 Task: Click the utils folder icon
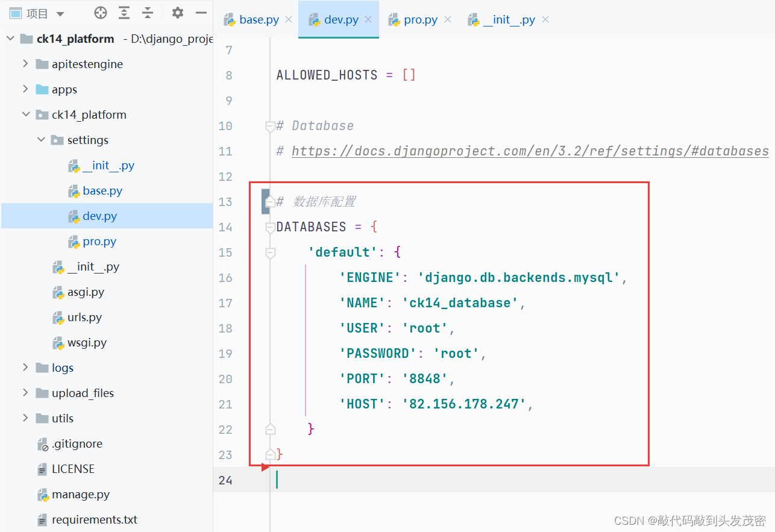pos(42,418)
